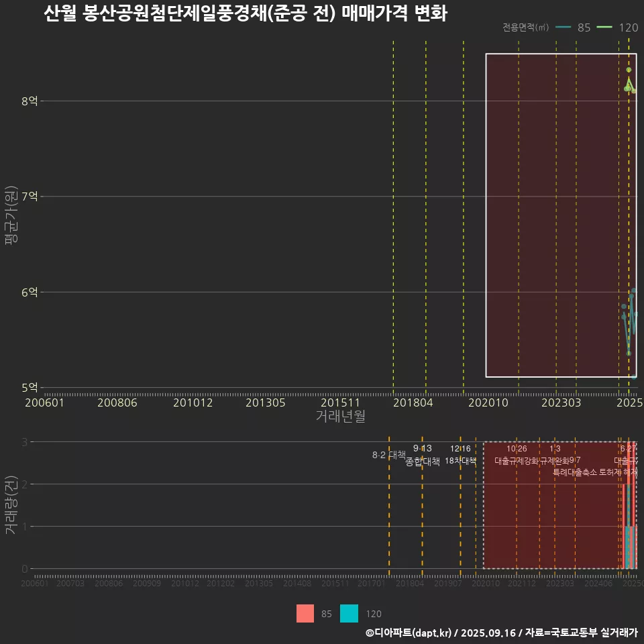Click the 특례대출축소 annotation text
This screenshot has height=644, width=644.
(x=575, y=472)
